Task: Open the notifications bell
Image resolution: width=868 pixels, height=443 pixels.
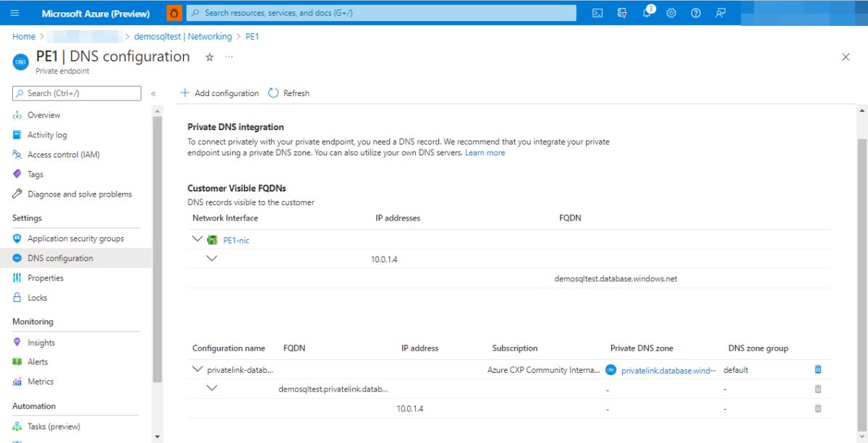Action: (x=647, y=13)
